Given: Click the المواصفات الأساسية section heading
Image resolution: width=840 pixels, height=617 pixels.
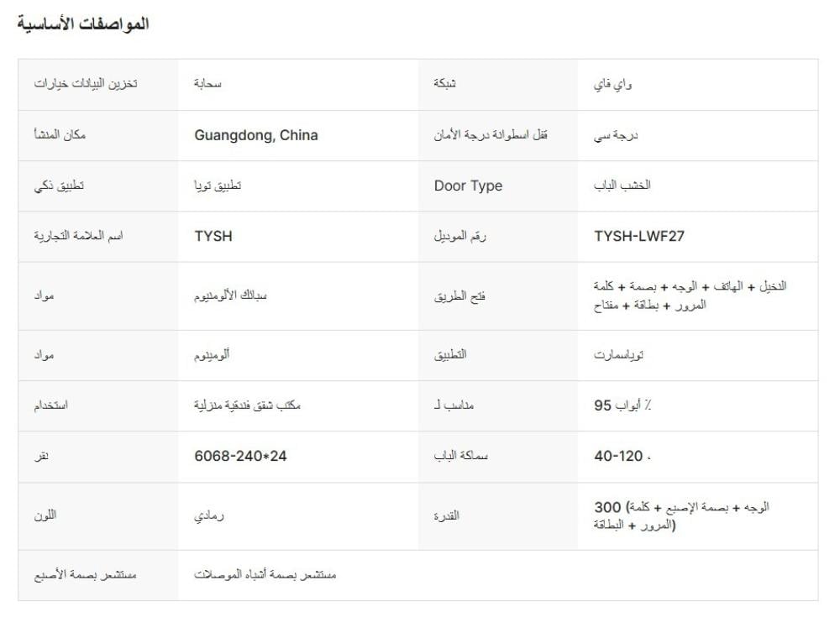Looking at the screenshot, I should (82, 24).
